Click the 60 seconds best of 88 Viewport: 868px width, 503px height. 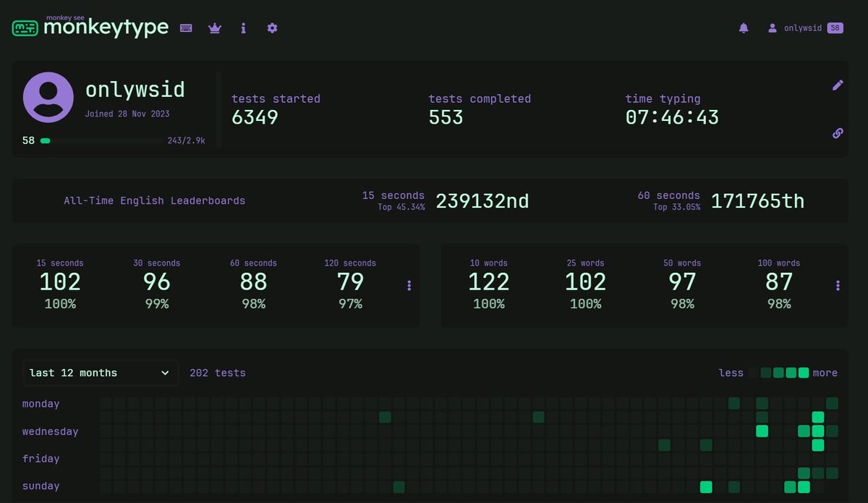(253, 282)
